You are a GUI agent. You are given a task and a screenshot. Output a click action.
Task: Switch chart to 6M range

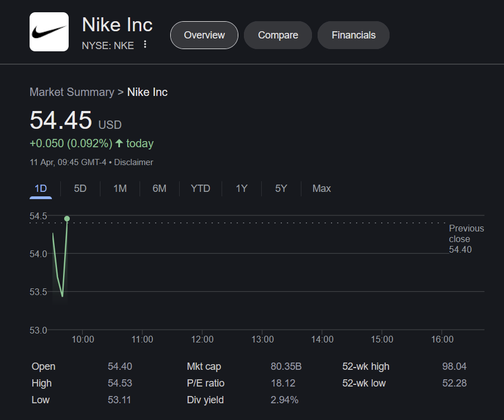(x=160, y=189)
